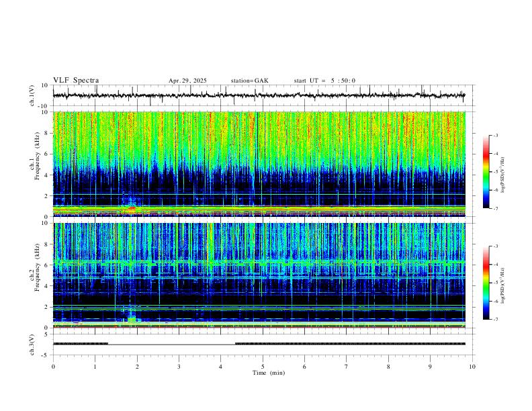Click the "5" tick label on time axis
The height and width of the screenshot is (411, 532).
coord(263,367)
